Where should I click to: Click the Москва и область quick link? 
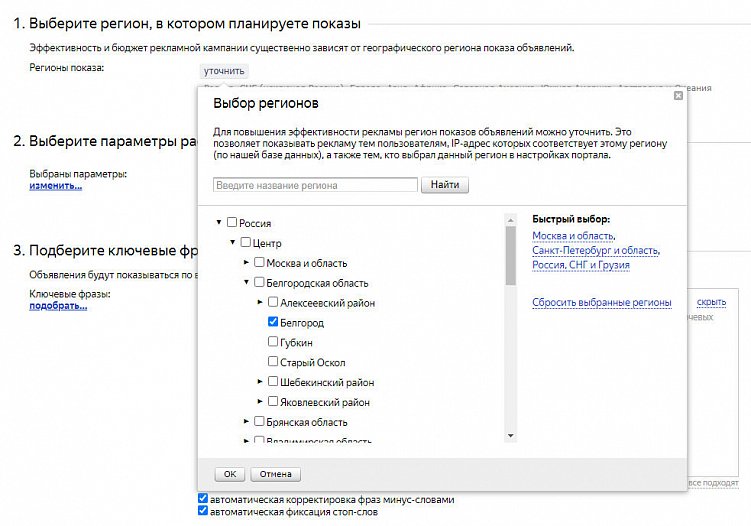tap(573, 236)
